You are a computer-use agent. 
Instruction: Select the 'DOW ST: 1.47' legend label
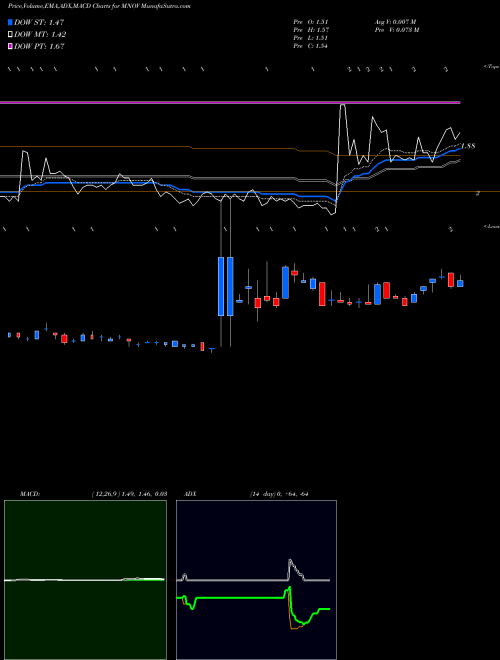[x=39, y=22]
